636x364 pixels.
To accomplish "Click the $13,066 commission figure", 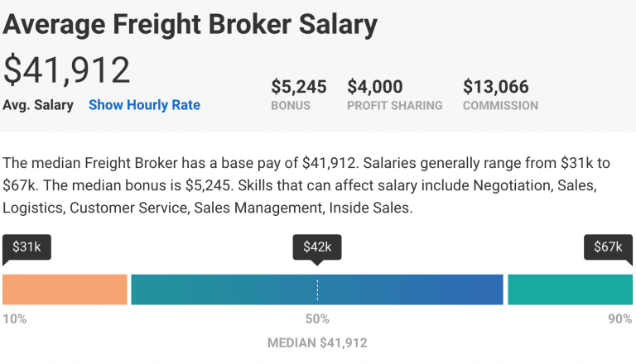I will pyautogui.click(x=495, y=87).
